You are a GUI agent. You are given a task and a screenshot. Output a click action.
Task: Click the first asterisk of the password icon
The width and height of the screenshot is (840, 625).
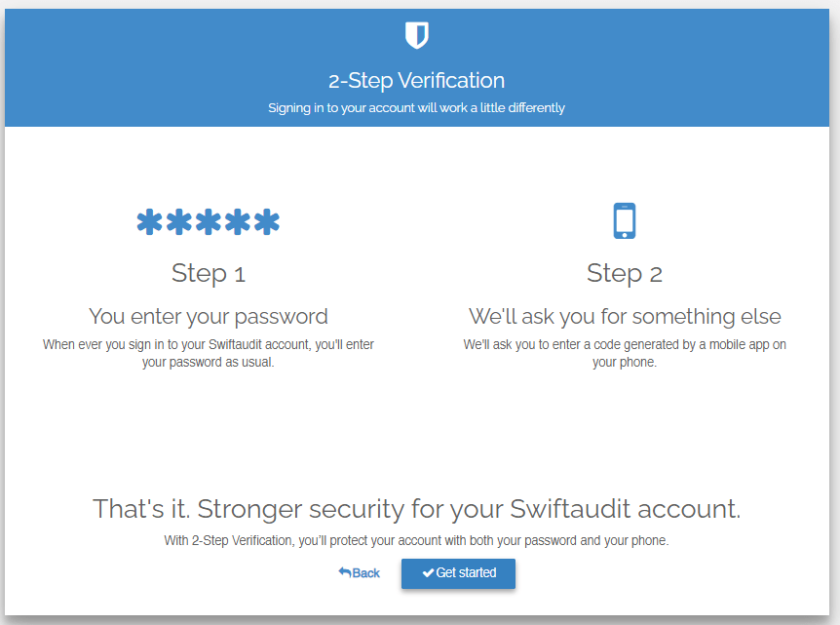coord(150,222)
